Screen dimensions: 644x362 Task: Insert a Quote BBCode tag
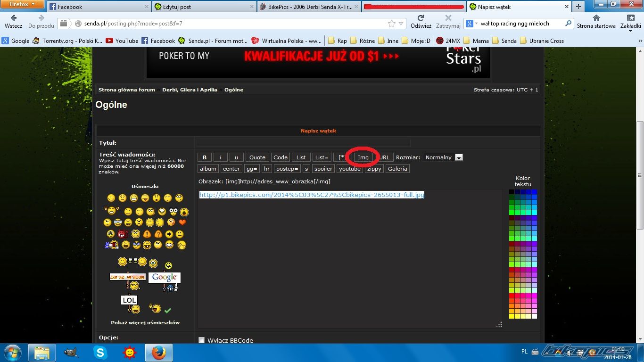click(257, 157)
